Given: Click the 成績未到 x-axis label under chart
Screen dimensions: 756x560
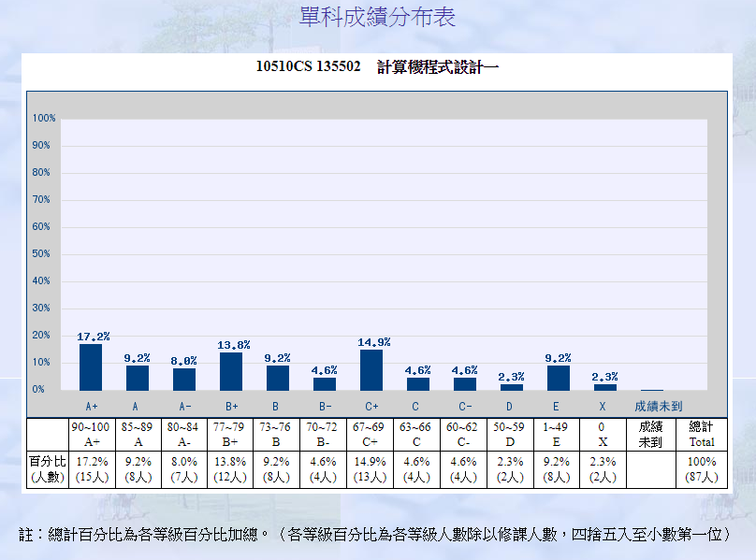Looking at the screenshot, I should click(658, 406).
